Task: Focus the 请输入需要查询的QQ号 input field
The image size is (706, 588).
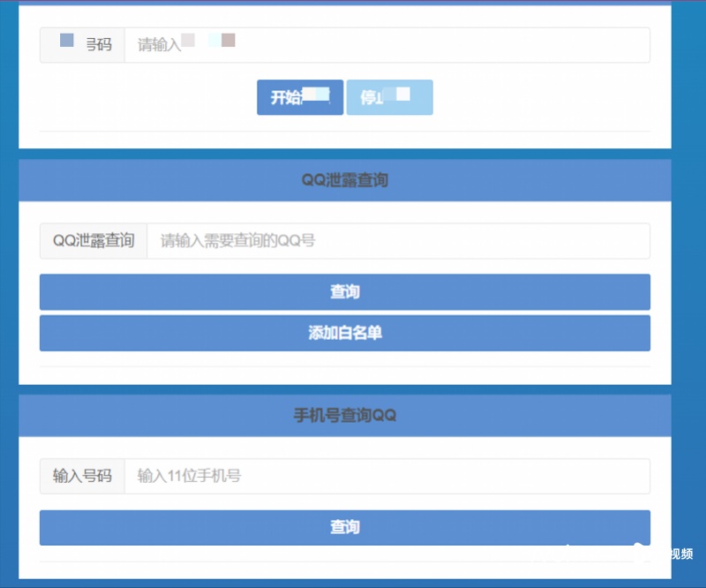Action: (x=397, y=240)
